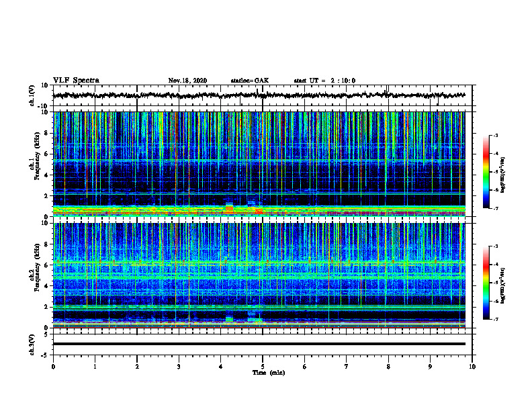
Task: Click the ch.1 voltage waveform trace
Action: point(259,95)
